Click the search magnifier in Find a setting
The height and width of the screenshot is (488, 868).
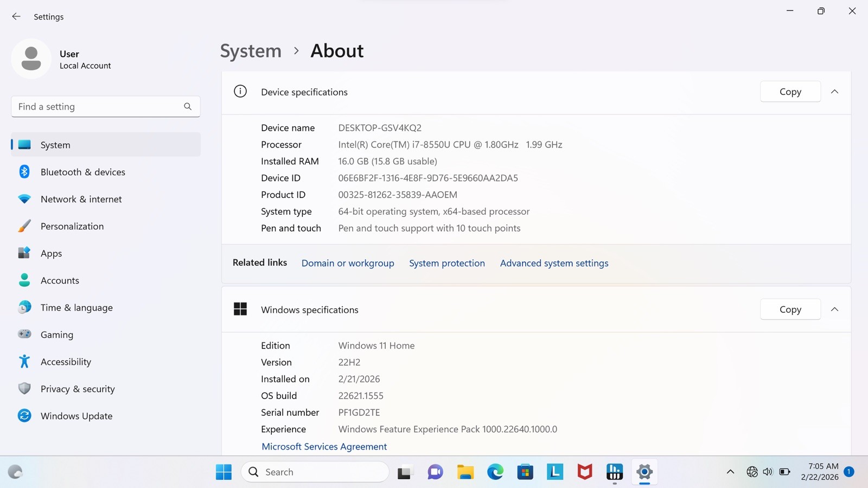point(188,107)
